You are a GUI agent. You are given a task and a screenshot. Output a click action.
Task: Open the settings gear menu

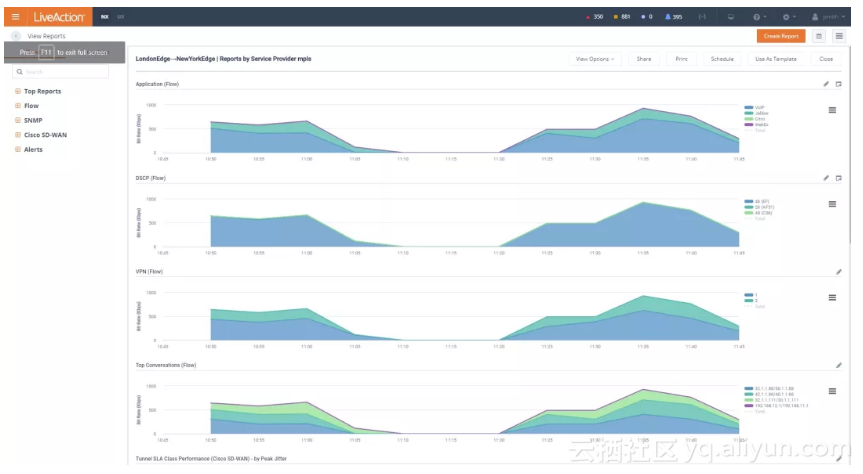click(789, 17)
